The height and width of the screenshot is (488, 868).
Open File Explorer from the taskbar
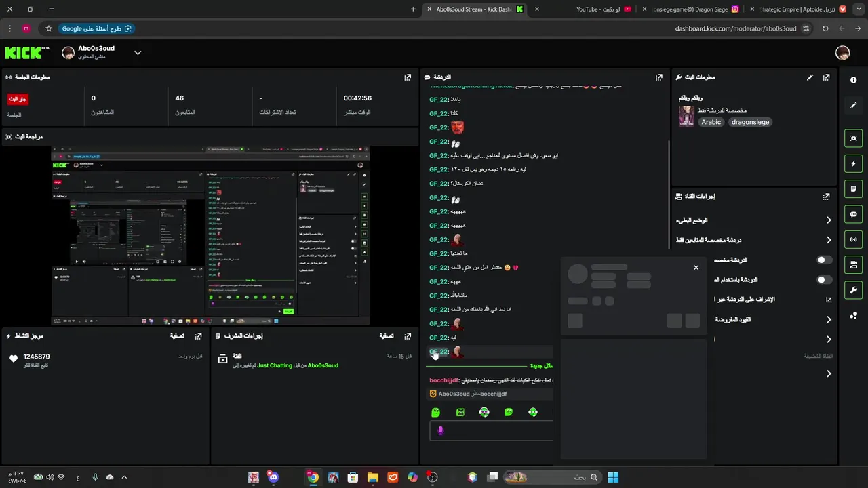point(373,477)
